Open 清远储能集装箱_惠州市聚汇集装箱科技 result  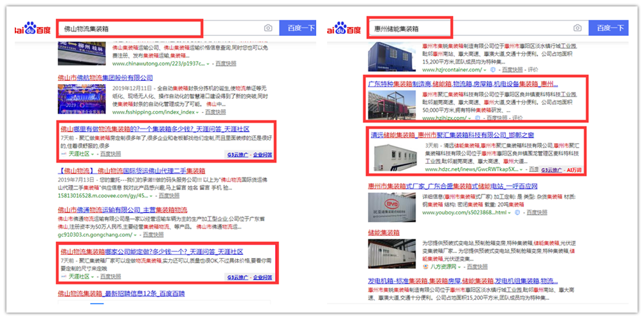click(452, 135)
